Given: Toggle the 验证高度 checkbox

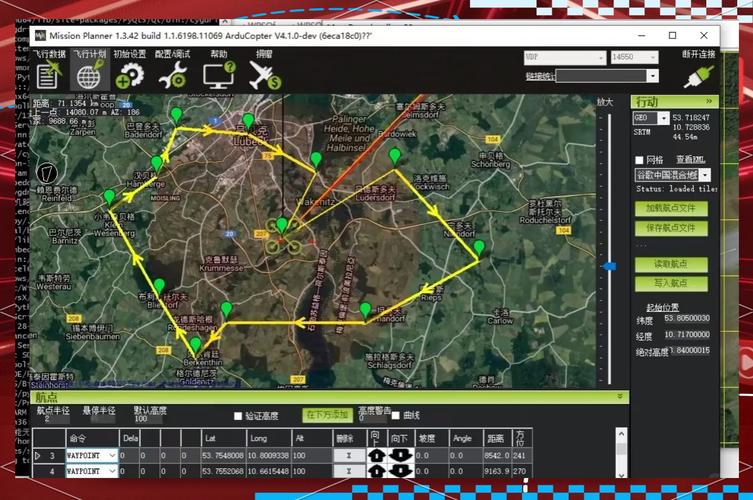Looking at the screenshot, I should point(238,416).
